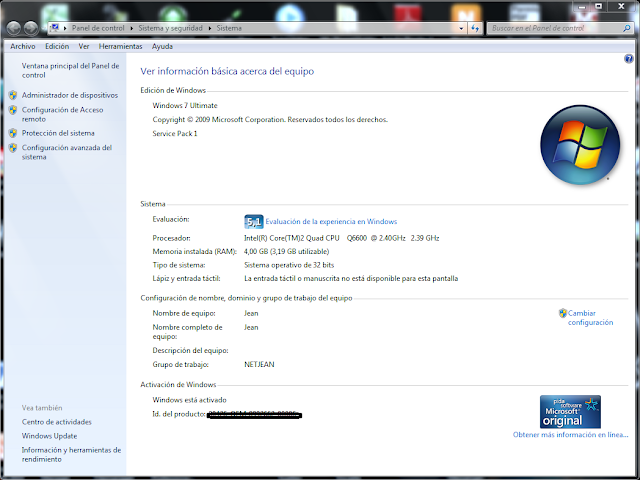Click the search magnifier icon
This screenshot has width=640, height=480.
point(627,28)
